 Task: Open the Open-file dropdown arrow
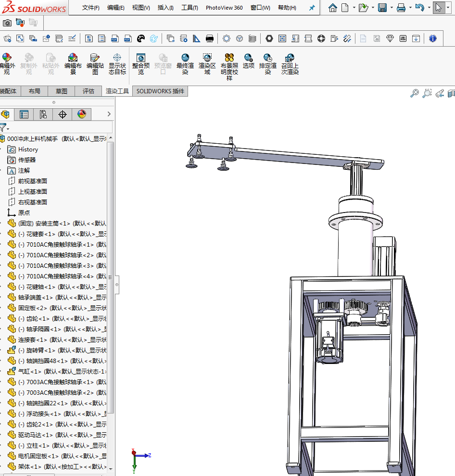(x=373, y=8)
